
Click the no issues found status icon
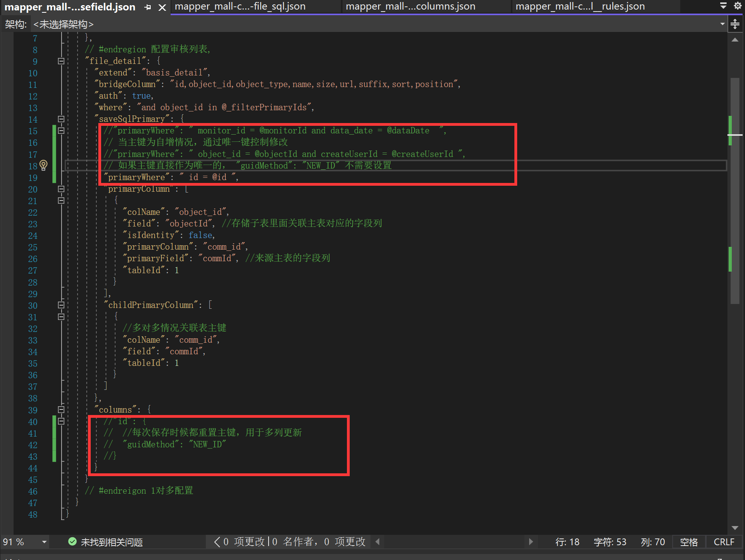[72, 542]
